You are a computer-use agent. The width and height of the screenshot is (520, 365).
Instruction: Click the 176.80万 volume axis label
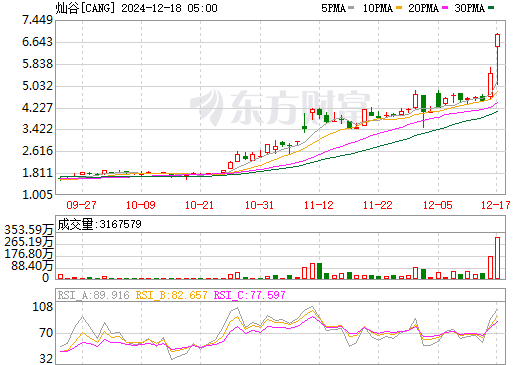[x=29, y=254]
